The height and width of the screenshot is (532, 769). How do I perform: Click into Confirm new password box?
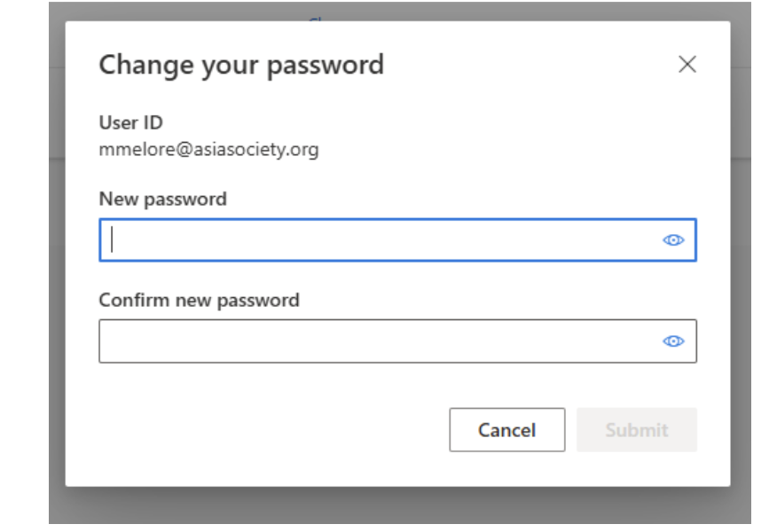coord(381,341)
